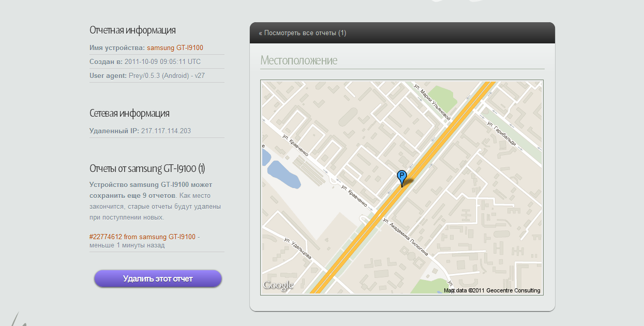Click the 'Отчеты от samsung GT-I9100 (1)' heading
644x326 pixels.
coord(147,168)
